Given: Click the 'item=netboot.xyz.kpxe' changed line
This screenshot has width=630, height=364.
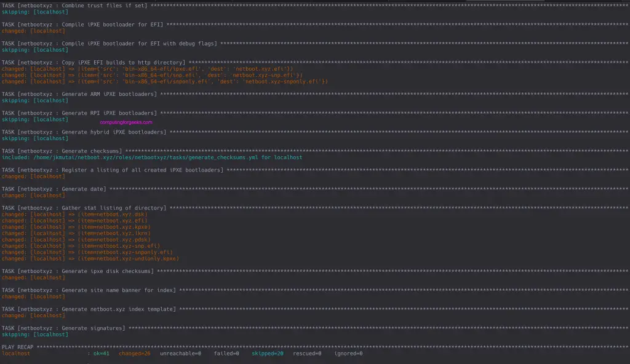Looking at the screenshot, I should [x=76, y=227].
